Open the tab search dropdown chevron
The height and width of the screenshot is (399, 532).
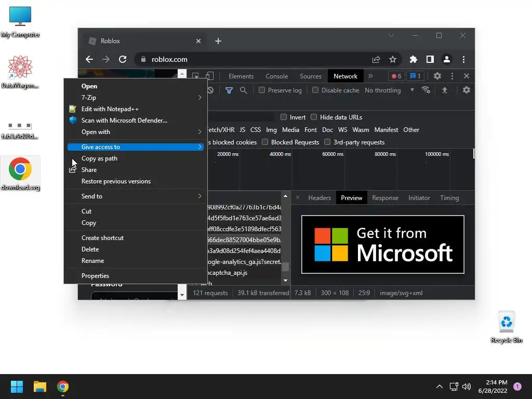click(x=391, y=35)
